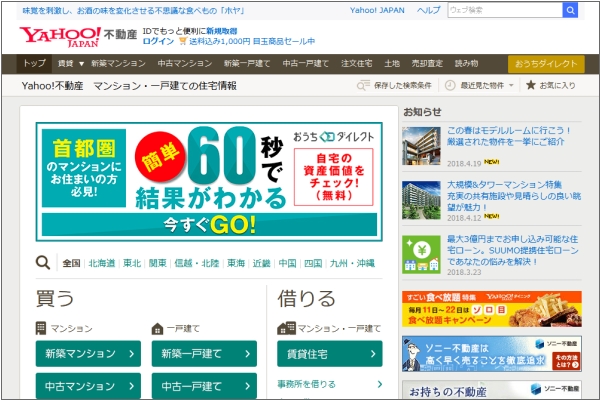600x400 pixels.
Task: Click the magnifier icon beside region list
Action: [43, 263]
